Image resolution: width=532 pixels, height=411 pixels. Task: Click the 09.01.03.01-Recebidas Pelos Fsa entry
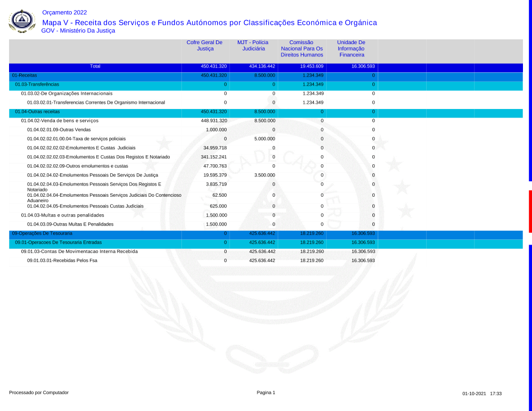tap(62, 261)
